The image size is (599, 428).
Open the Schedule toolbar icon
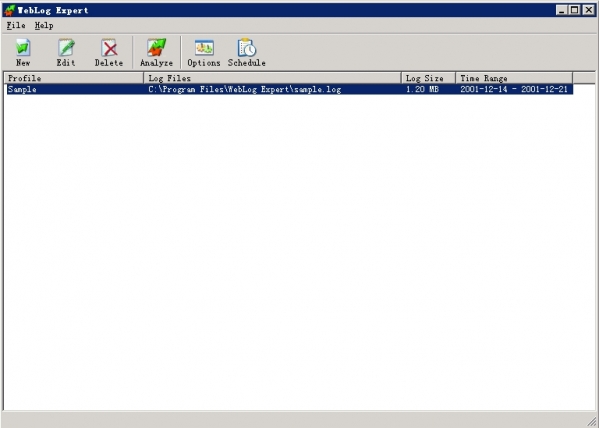[x=247, y=52]
